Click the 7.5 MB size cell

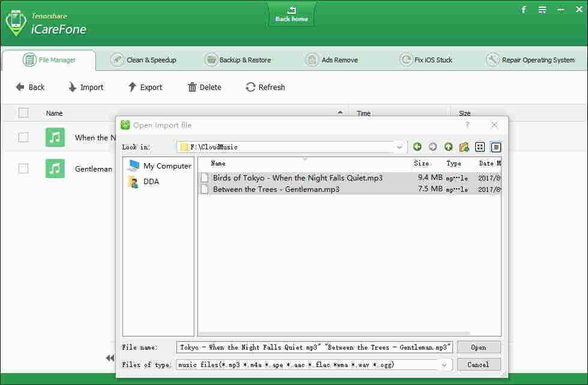pos(430,189)
